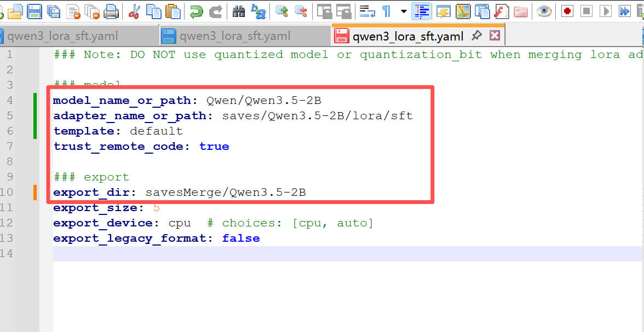Zoom out with the magnifier minus icon
Screen dimensions: 644x332
tap(301, 11)
